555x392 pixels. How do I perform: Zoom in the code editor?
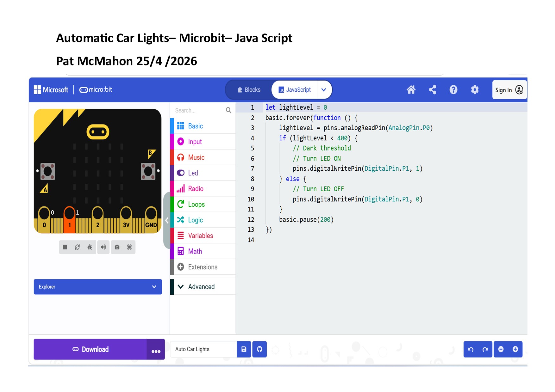coord(515,349)
